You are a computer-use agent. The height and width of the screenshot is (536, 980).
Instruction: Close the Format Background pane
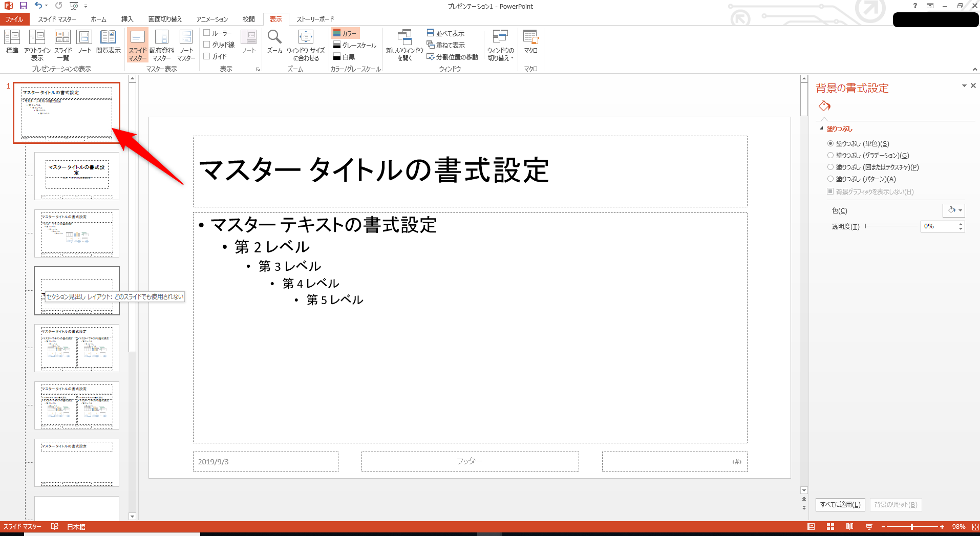pyautogui.click(x=973, y=85)
